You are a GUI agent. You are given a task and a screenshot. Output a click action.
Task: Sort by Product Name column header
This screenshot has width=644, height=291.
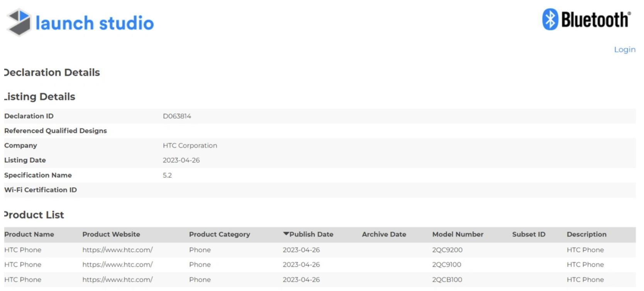[x=29, y=234]
